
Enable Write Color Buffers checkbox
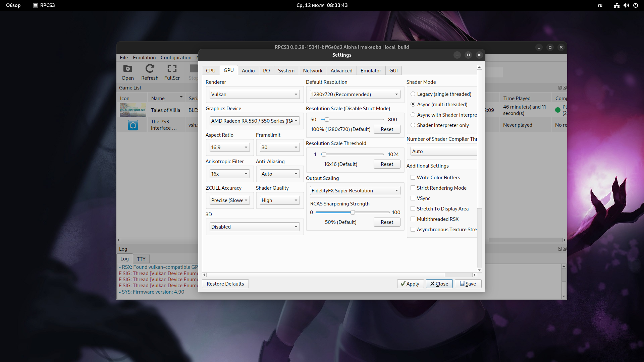413,178
